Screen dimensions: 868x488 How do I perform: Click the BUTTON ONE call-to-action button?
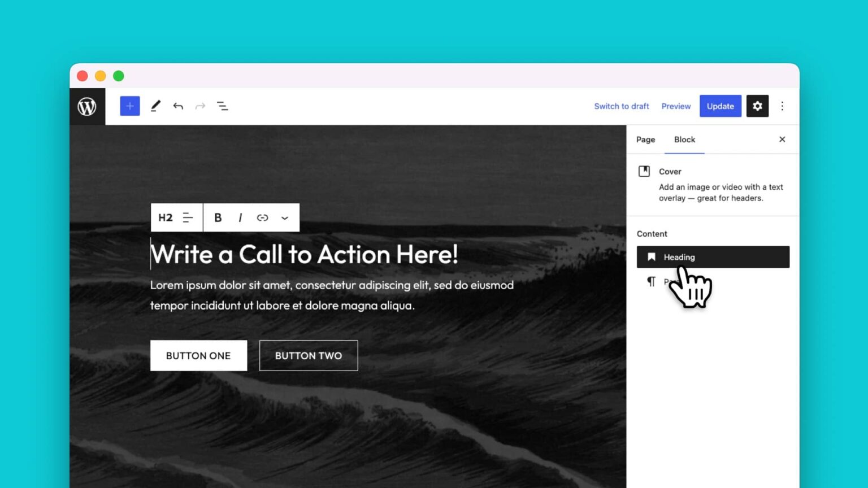coord(198,355)
